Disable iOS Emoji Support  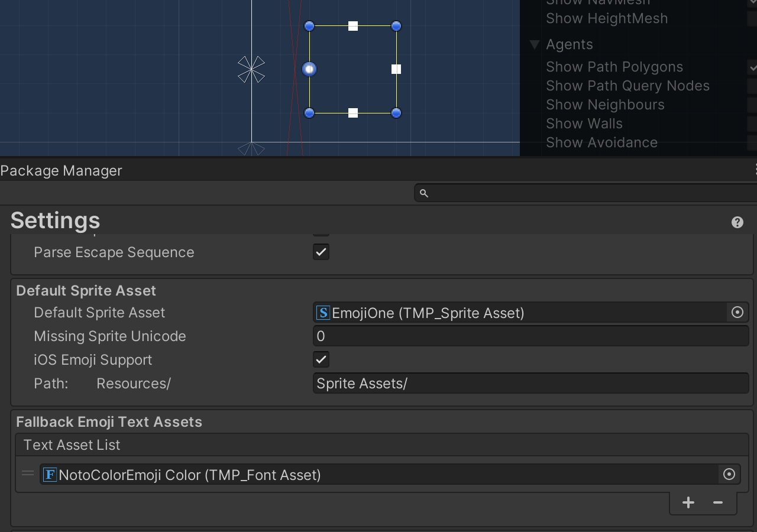tap(321, 359)
